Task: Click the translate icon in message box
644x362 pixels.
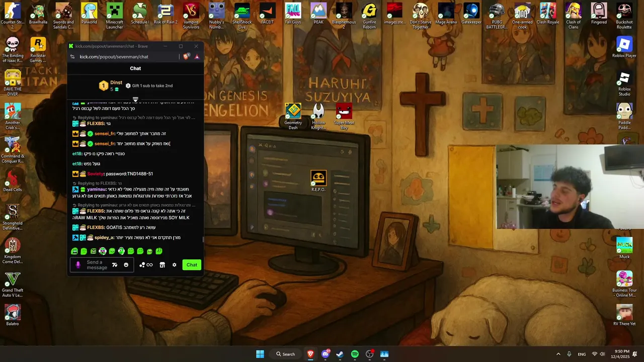Action: click(x=115, y=265)
